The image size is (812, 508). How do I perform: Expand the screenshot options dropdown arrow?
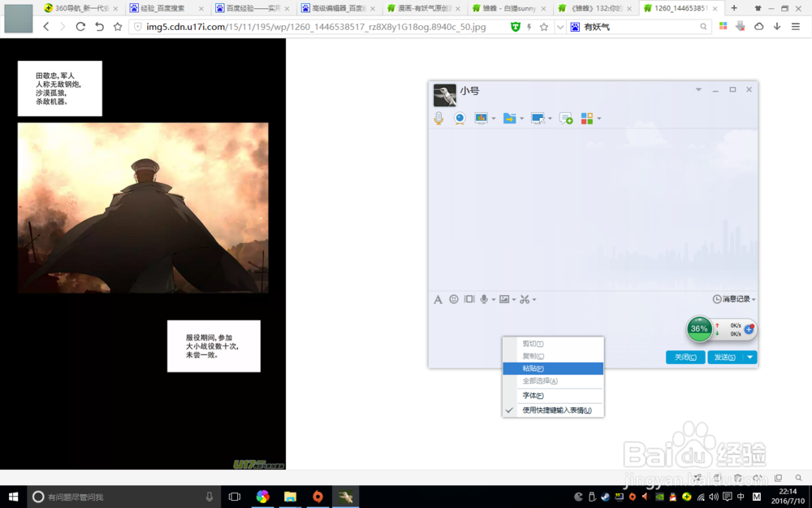pyautogui.click(x=534, y=300)
